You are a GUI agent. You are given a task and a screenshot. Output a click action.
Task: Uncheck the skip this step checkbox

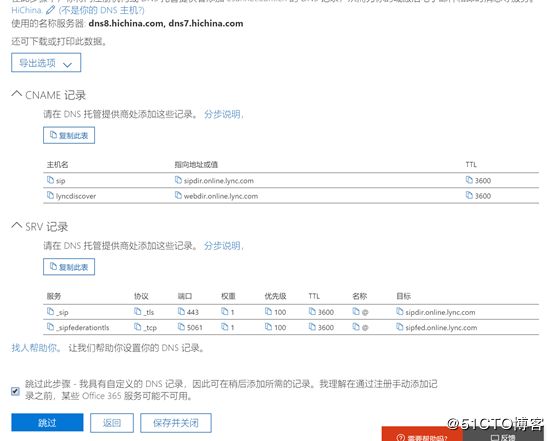tap(15, 391)
